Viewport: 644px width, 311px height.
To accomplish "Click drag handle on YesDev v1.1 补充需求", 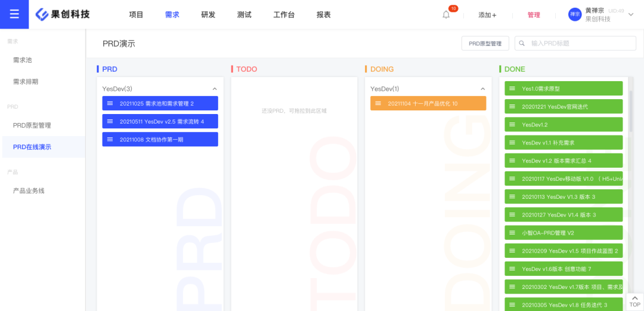I will pos(512,142).
